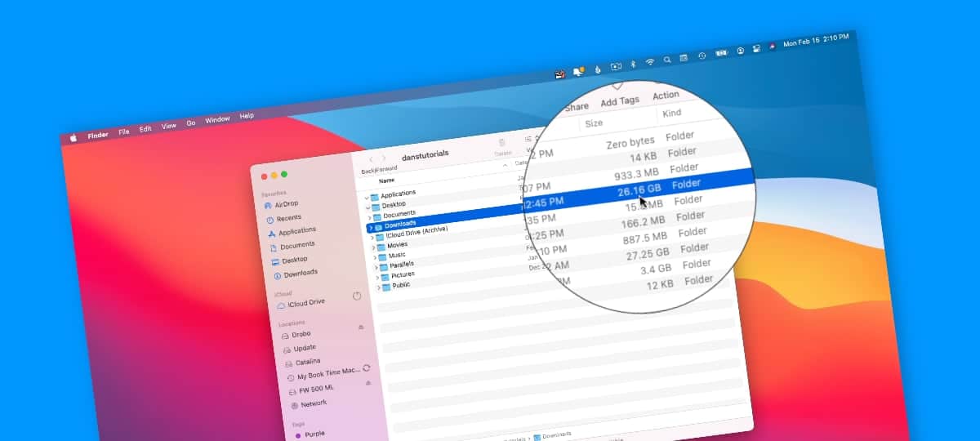
Task: Click the Wi-Fi icon in menu bar
Action: click(x=650, y=62)
